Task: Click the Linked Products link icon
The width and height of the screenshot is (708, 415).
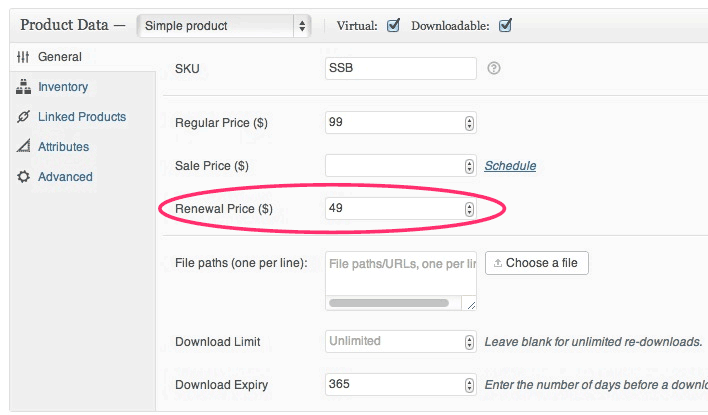Action: click(x=23, y=117)
